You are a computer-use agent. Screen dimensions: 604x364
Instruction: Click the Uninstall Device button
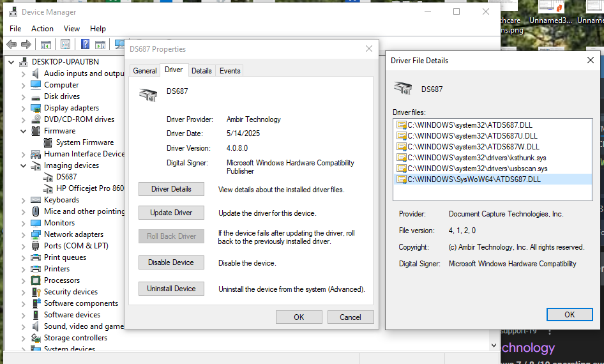tap(171, 289)
